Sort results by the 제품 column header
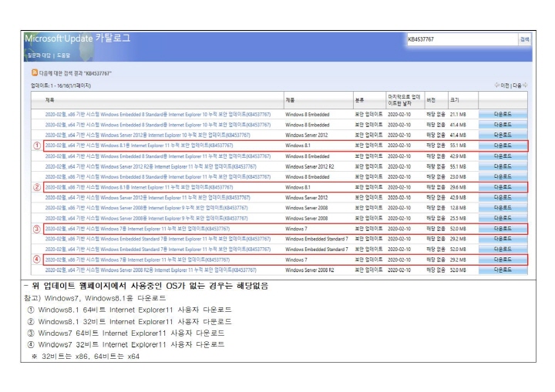The image size is (555, 392). click(290, 100)
